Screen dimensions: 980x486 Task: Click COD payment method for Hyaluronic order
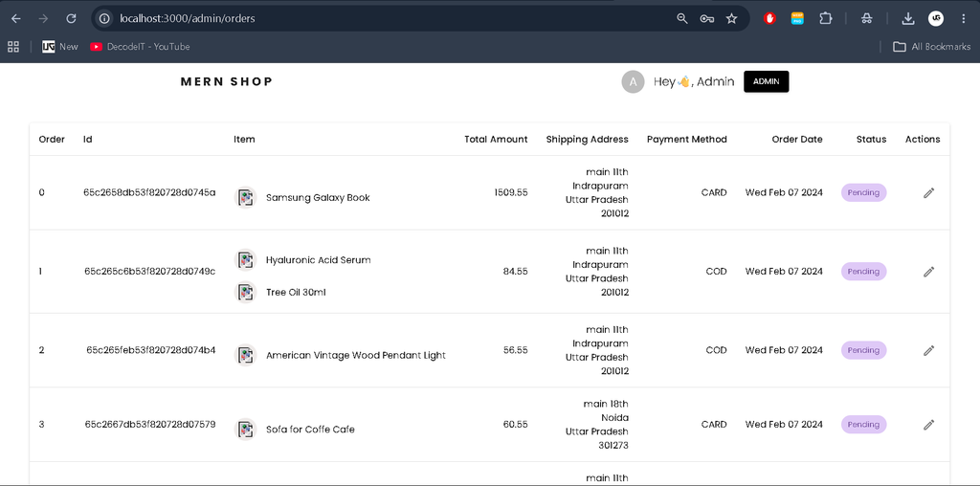coord(716,271)
